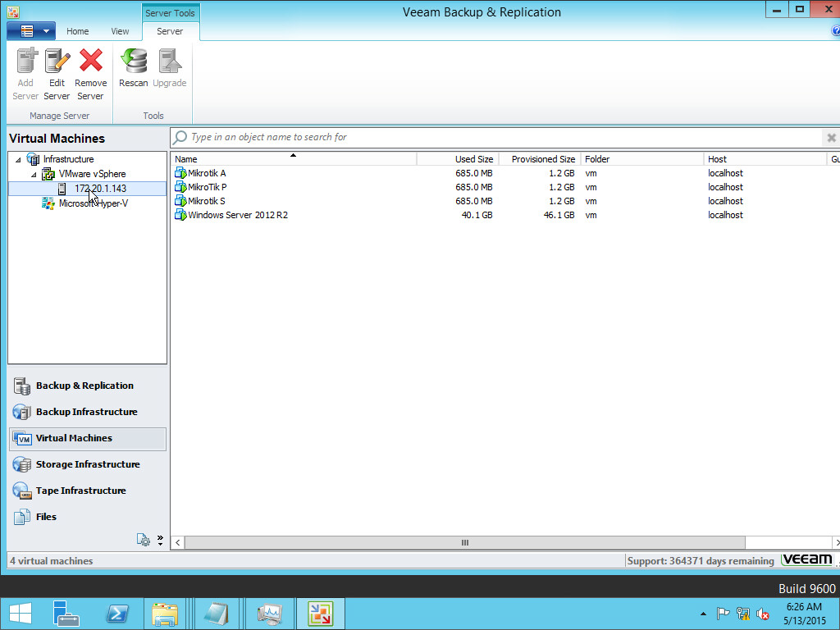Open the Virtual Machines pane
This screenshot has width=840, height=630.
88,439
